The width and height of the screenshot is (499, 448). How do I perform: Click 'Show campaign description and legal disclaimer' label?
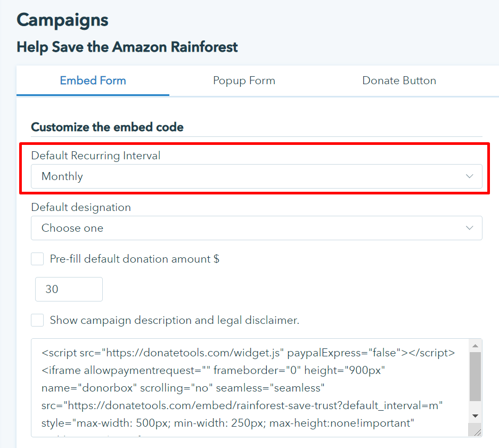coord(175,320)
